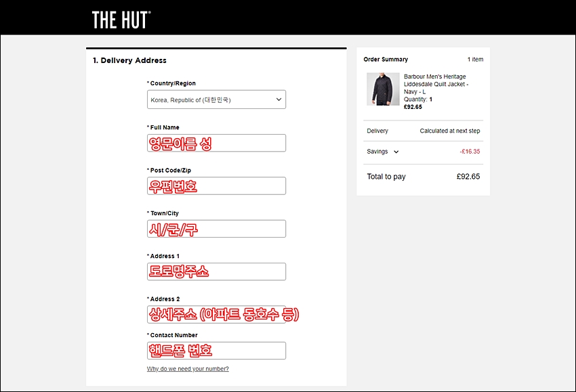Click the '1 item' count text
The height and width of the screenshot is (392, 576).
[475, 59]
